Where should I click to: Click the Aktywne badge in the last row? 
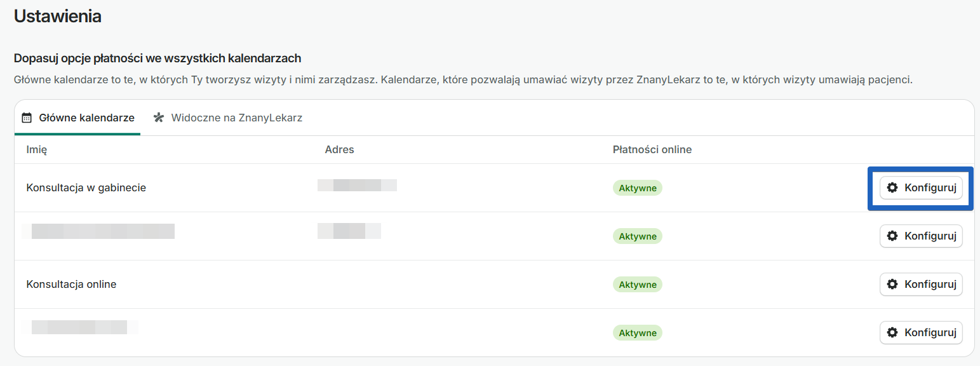click(x=637, y=333)
